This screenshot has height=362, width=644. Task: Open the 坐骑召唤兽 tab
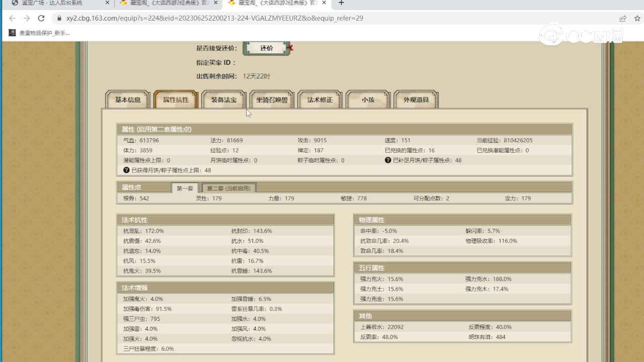[272, 100]
